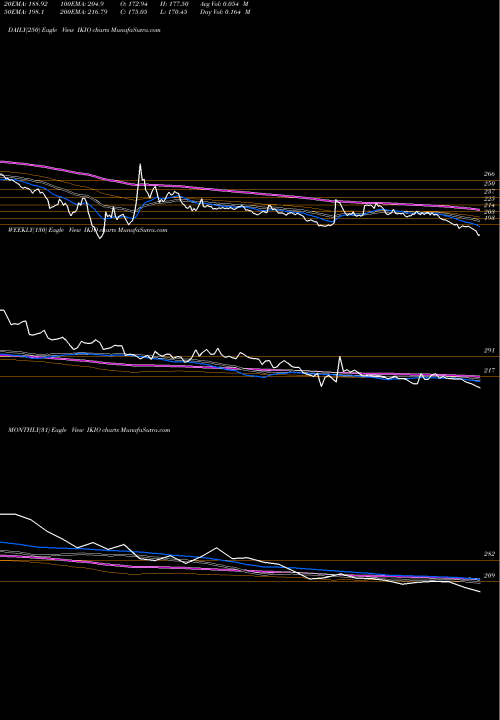Click the last price point on daily chart
The height and width of the screenshot is (720, 500).
479,236
